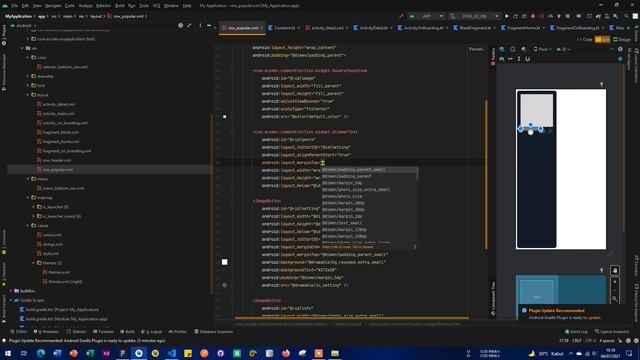Screen dimensions: 640x360
Task: Open the Logcat tool window
Action: (151, 331)
